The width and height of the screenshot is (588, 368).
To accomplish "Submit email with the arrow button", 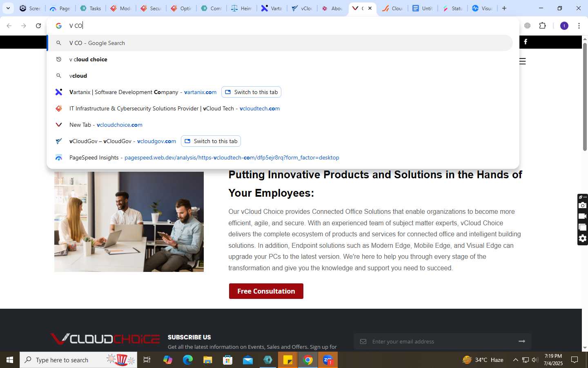I will (522, 341).
